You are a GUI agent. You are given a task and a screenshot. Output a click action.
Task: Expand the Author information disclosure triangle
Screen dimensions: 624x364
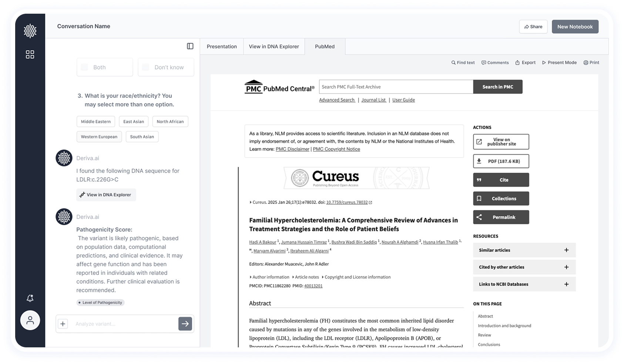[x=251, y=277]
